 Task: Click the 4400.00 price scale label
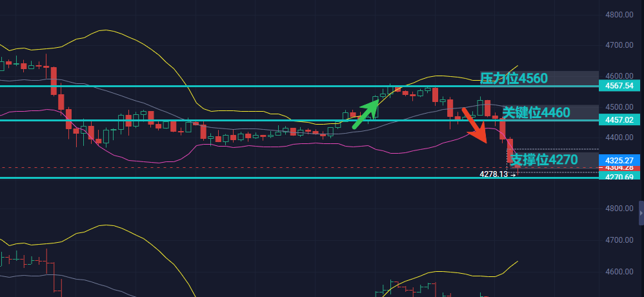click(x=619, y=138)
